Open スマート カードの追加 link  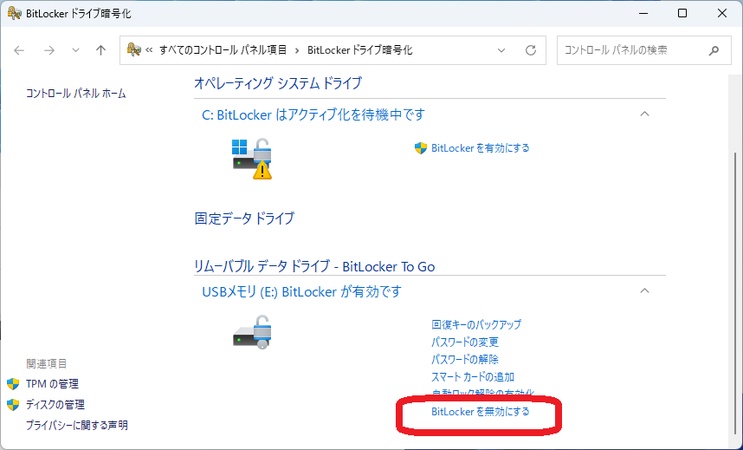point(473,377)
